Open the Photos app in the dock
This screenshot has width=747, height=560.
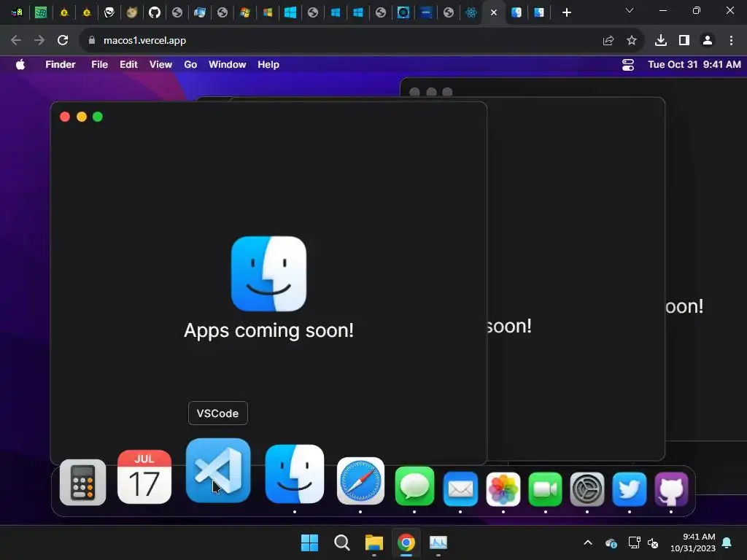pos(503,489)
